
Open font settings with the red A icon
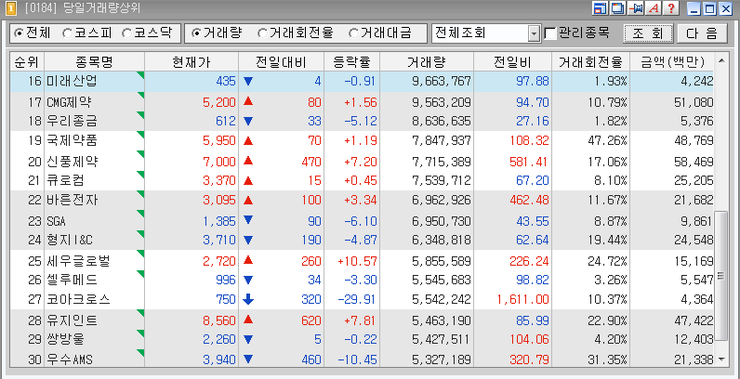pos(654,8)
